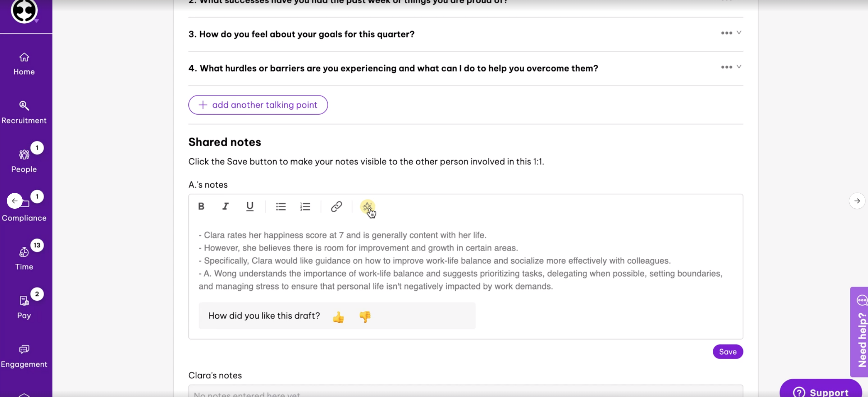Underline text using the toolbar icon
The width and height of the screenshot is (868, 397).
(x=250, y=206)
